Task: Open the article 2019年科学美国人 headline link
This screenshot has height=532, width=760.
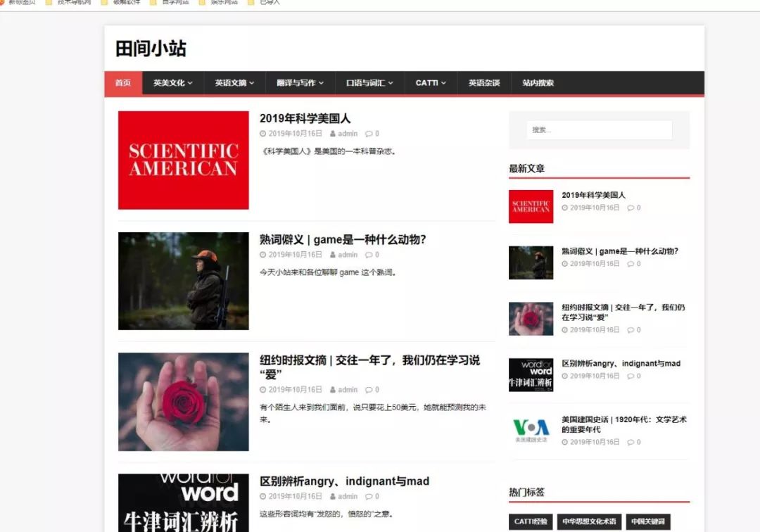Action: pos(307,118)
